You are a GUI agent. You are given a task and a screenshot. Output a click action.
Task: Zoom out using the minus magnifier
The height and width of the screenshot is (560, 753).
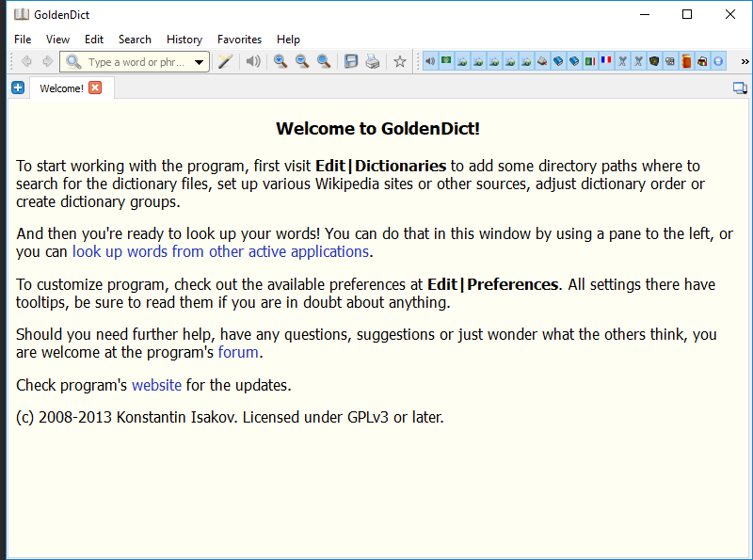coord(302,60)
